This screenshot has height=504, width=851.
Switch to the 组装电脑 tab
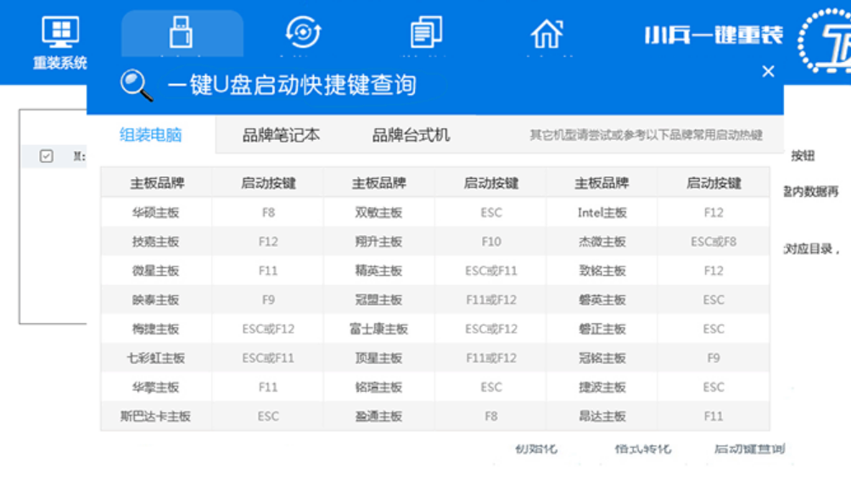pos(151,135)
